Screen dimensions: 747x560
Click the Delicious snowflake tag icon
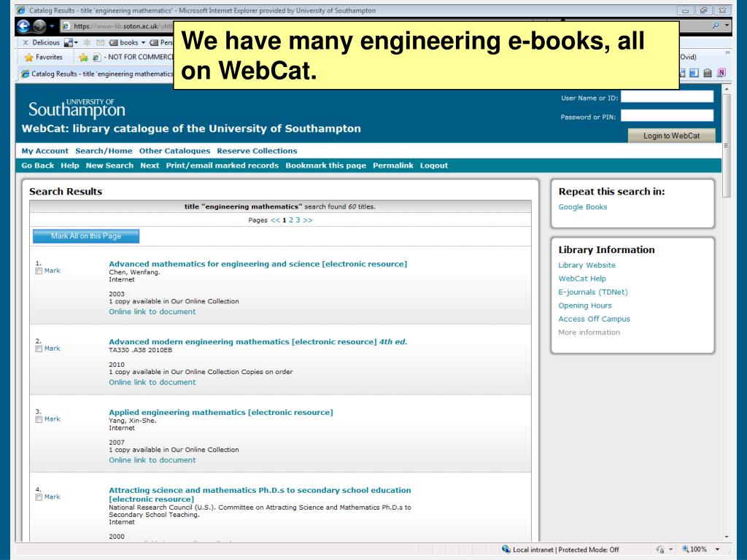(87, 42)
